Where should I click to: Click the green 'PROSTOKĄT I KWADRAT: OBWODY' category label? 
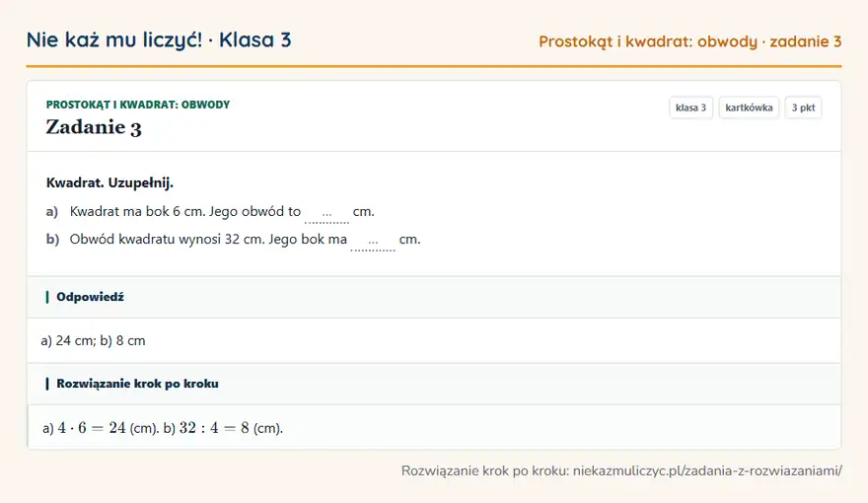[x=138, y=105]
